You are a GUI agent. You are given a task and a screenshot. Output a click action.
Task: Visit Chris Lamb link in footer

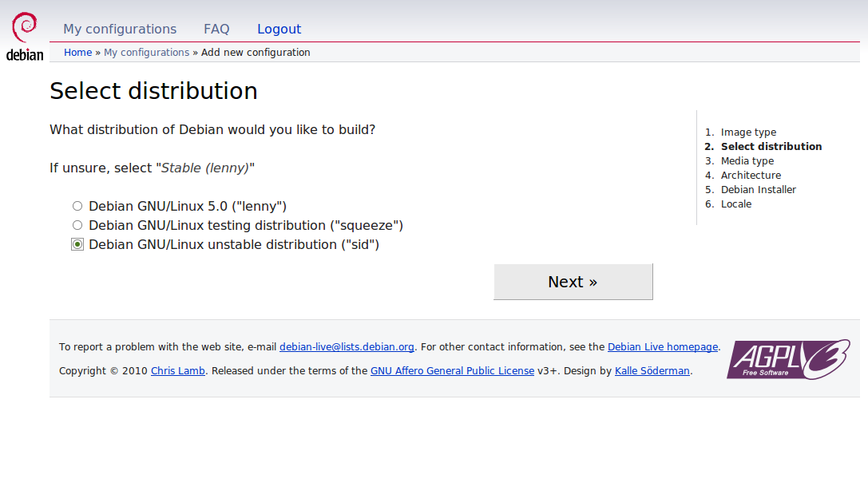click(178, 371)
